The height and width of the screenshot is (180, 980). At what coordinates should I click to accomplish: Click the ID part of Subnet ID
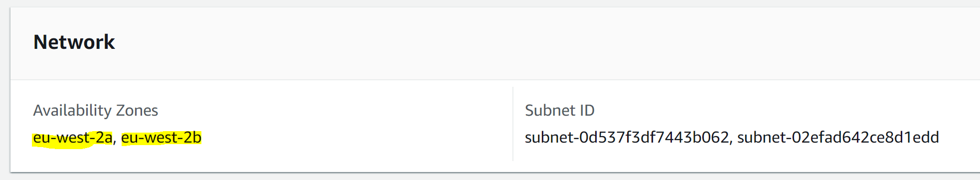pos(587,110)
